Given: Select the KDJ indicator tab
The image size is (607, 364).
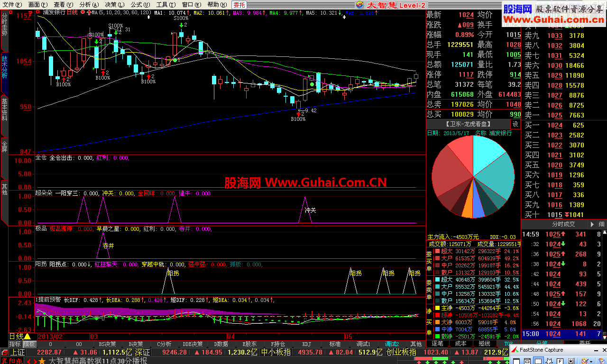Looking at the screenshot, I should pyautogui.click(x=306, y=344).
